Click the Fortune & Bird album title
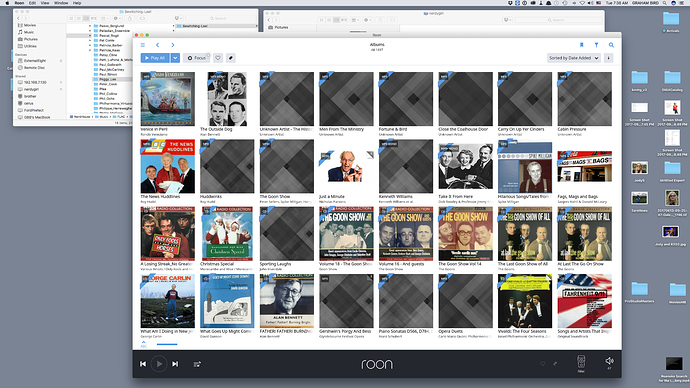The width and height of the screenshot is (690, 388). 393,129
